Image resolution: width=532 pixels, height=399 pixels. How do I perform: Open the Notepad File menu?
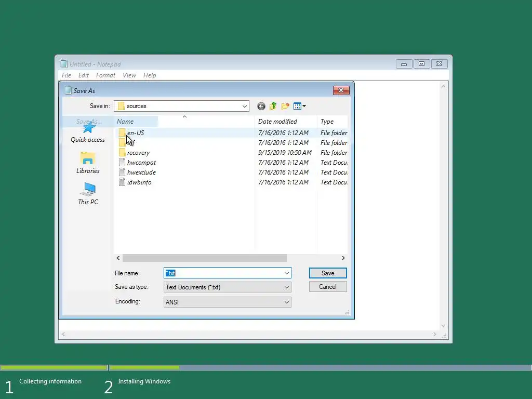[66, 75]
